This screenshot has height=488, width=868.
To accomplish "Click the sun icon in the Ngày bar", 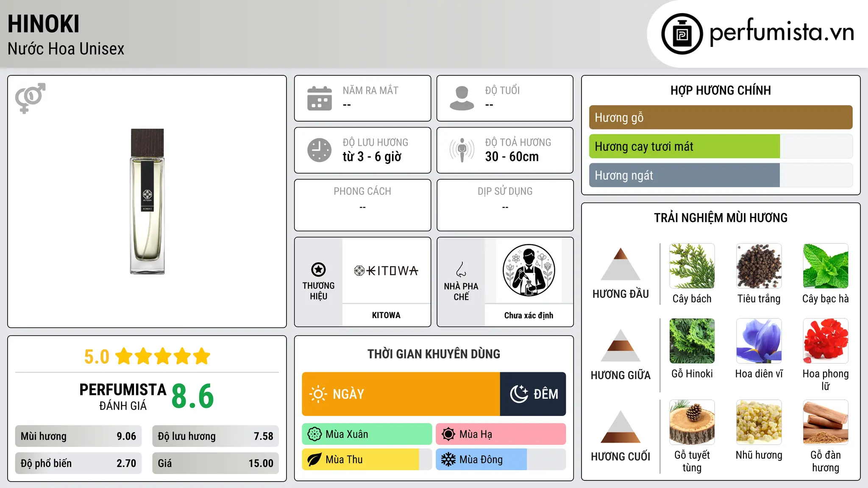I will click(x=318, y=394).
